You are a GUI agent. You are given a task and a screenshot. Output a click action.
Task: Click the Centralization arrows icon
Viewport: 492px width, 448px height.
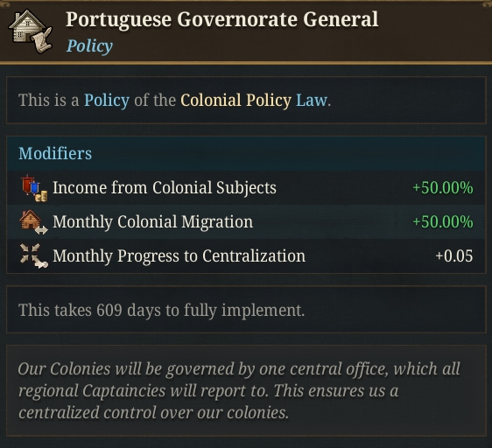click(33, 256)
